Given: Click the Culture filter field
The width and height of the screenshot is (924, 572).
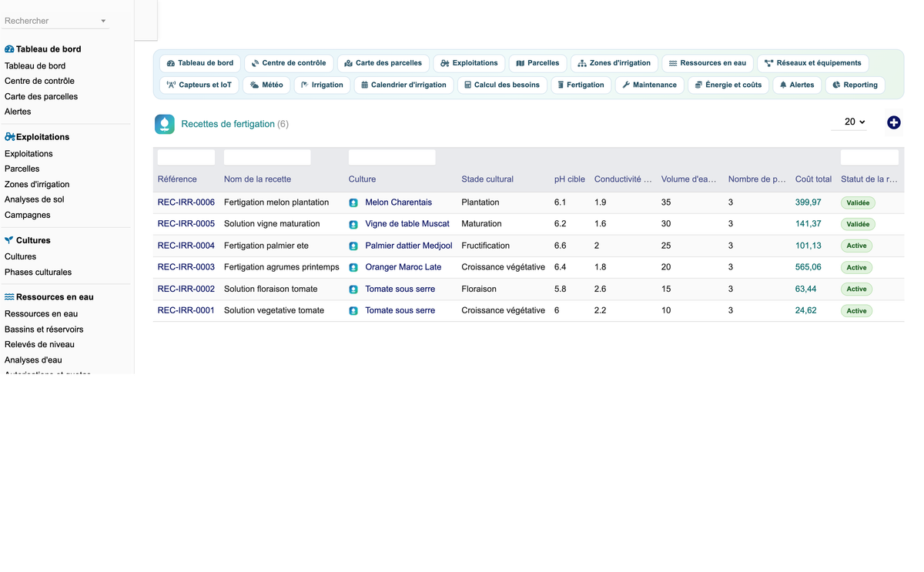Looking at the screenshot, I should tap(392, 158).
